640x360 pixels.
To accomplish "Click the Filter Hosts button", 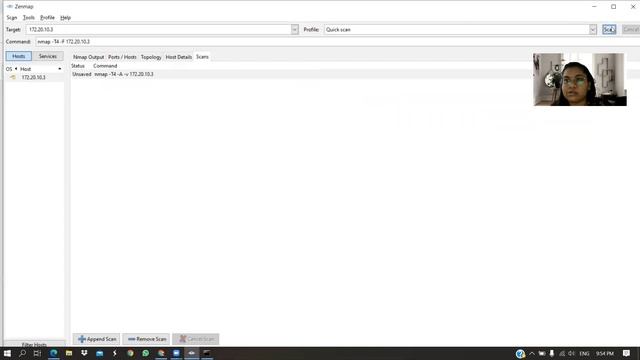I will (34, 344).
